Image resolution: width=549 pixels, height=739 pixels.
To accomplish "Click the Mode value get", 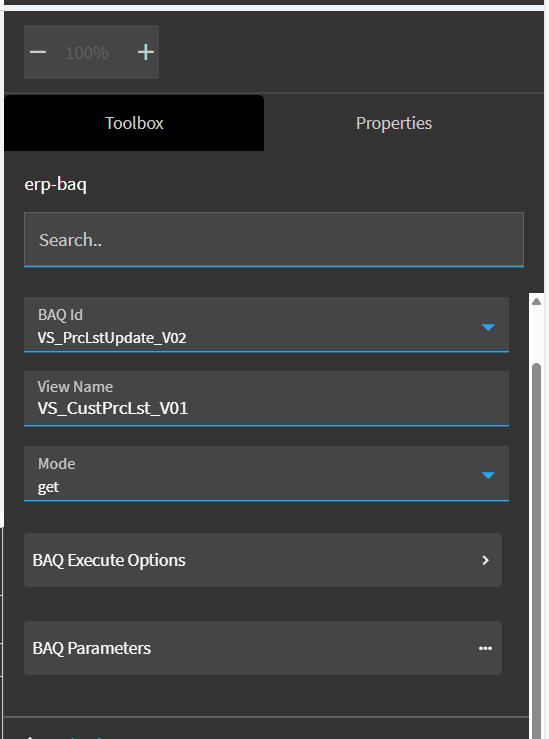I will coord(48,487).
